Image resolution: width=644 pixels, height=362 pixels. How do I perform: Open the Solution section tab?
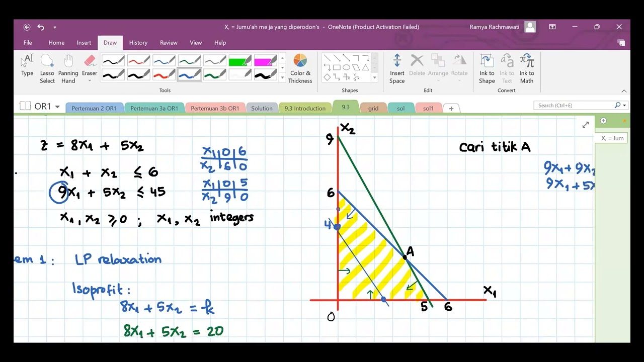(x=262, y=108)
